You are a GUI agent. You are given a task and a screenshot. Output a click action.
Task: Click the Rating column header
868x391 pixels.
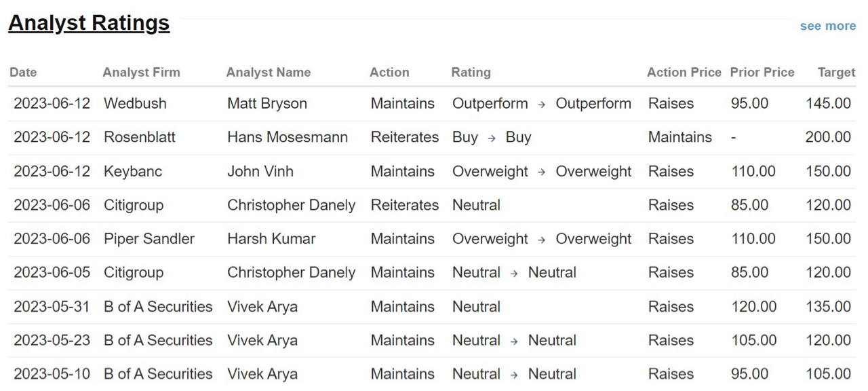coord(471,72)
